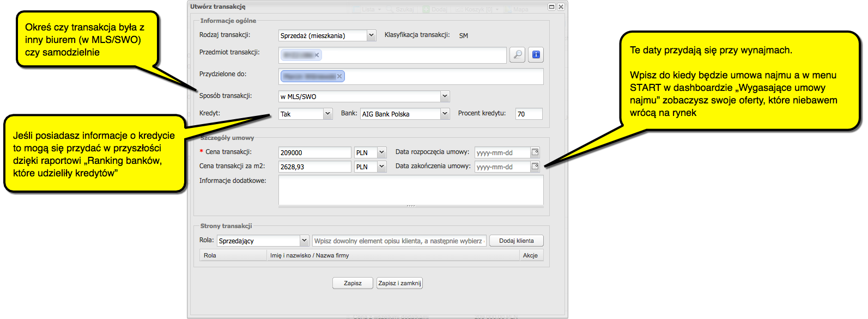The width and height of the screenshot is (868, 319).
Task: Expand the Kredyt dropdown showing Tak
Action: coord(327,114)
